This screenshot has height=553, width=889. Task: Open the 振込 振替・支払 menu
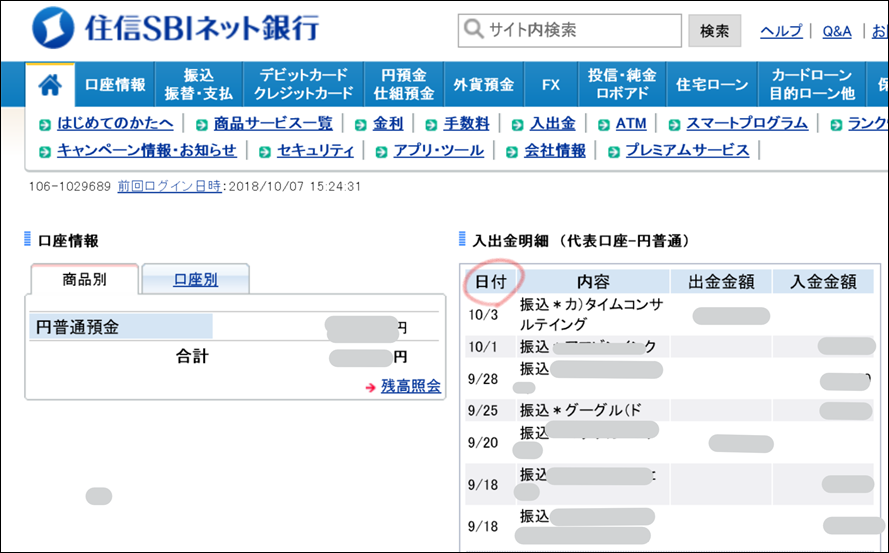coord(199,85)
